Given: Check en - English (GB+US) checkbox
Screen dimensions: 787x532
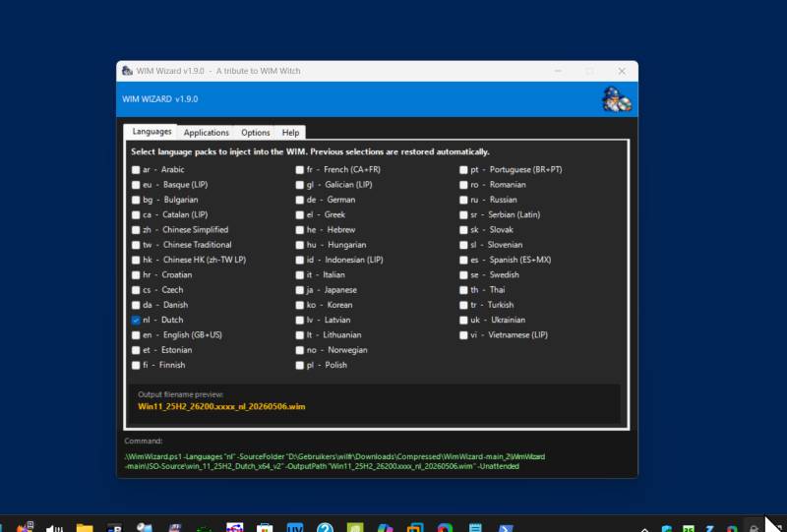Looking at the screenshot, I should click(136, 335).
